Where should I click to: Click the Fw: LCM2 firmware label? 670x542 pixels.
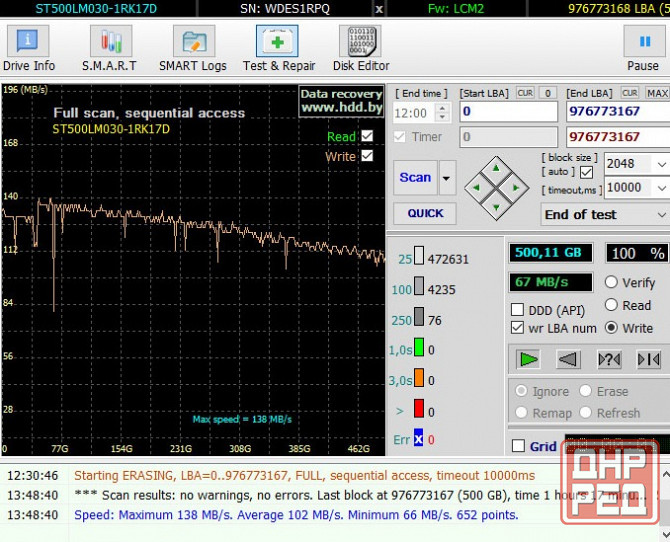click(456, 9)
